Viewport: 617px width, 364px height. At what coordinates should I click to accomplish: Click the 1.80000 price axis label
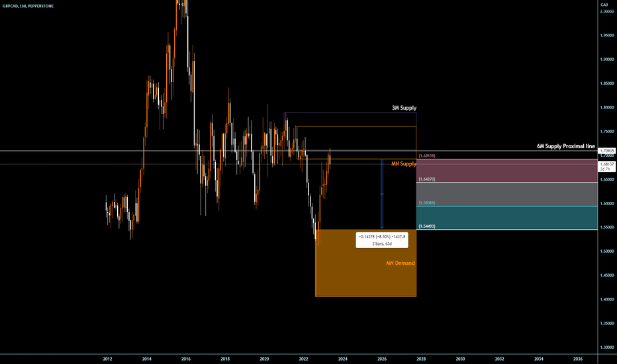[607, 107]
